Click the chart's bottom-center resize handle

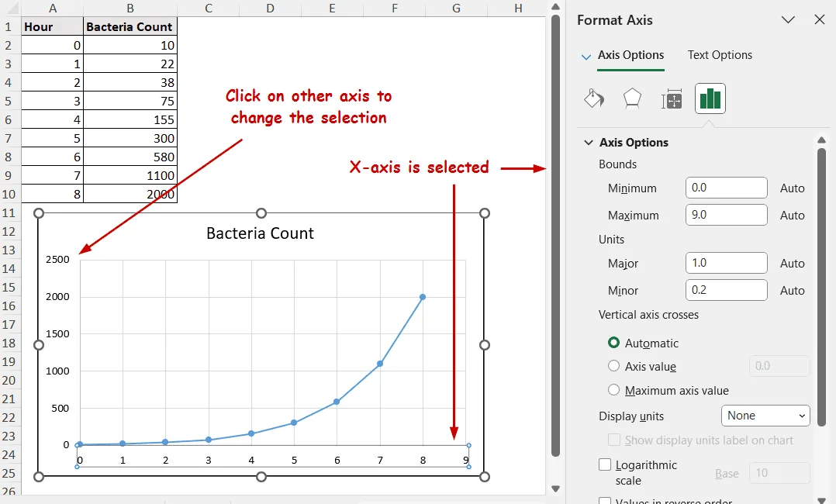(261, 477)
